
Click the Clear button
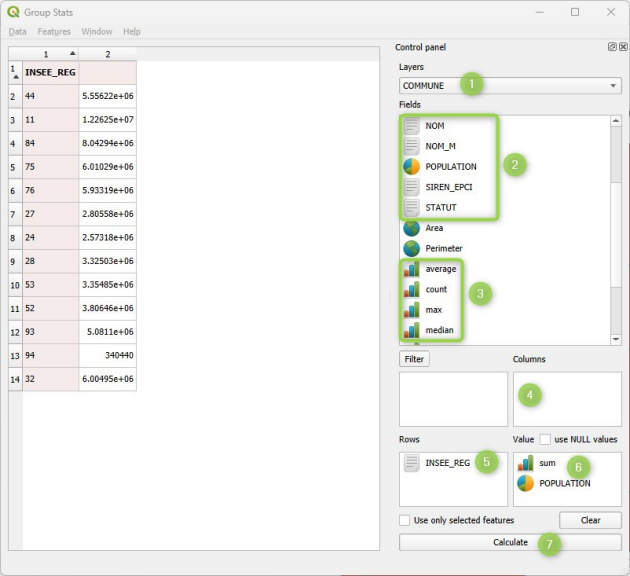590,520
